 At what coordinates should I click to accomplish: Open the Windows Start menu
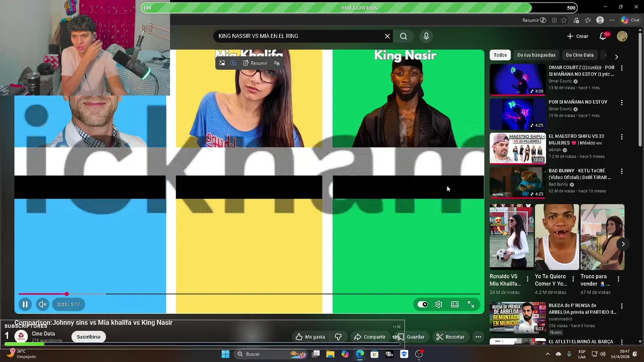tap(225, 354)
